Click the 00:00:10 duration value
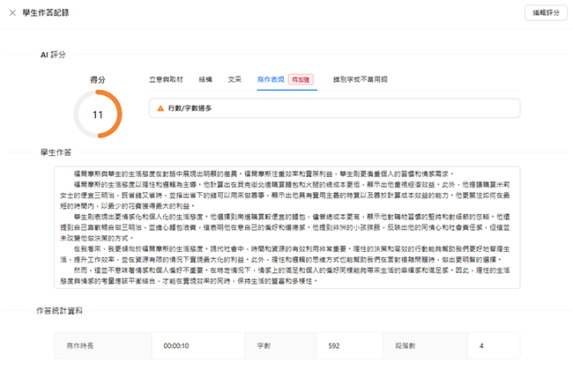 pyautogui.click(x=176, y=346)
